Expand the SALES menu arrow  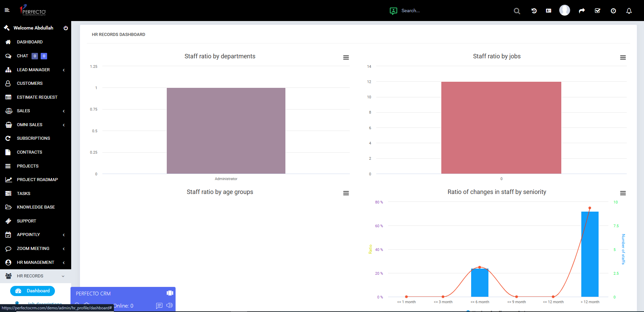coord(64,111)
